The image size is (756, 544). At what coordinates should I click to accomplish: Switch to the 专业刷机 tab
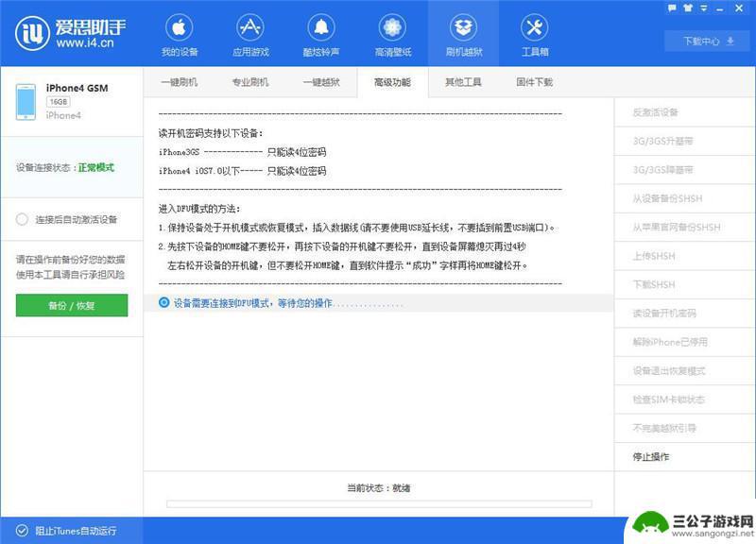pos(250,82)
